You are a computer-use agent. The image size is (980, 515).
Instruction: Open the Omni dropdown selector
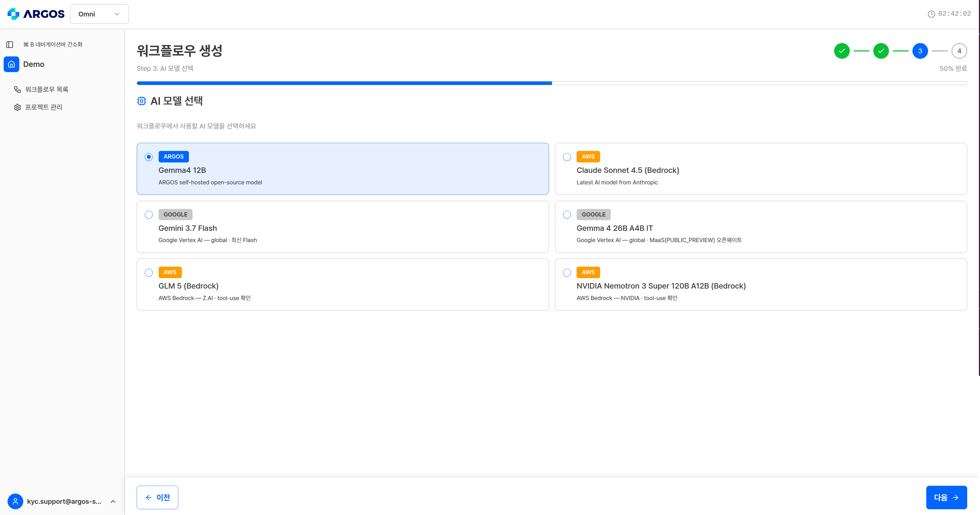[99, 14]
